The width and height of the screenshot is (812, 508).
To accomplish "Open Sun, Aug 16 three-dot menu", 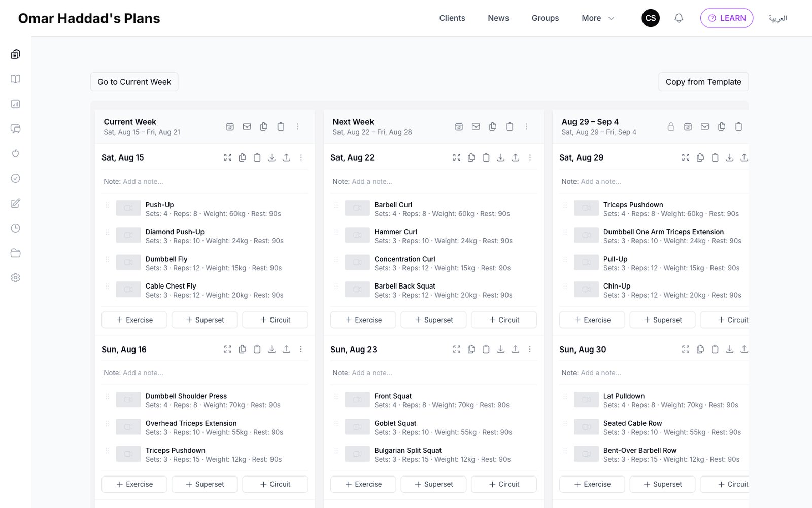I will click(x=301, y=349).
